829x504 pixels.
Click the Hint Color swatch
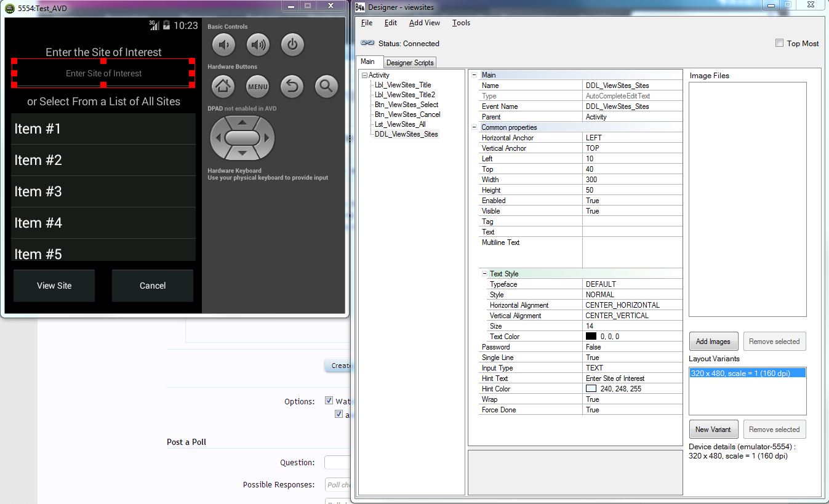tap(591, 389)
